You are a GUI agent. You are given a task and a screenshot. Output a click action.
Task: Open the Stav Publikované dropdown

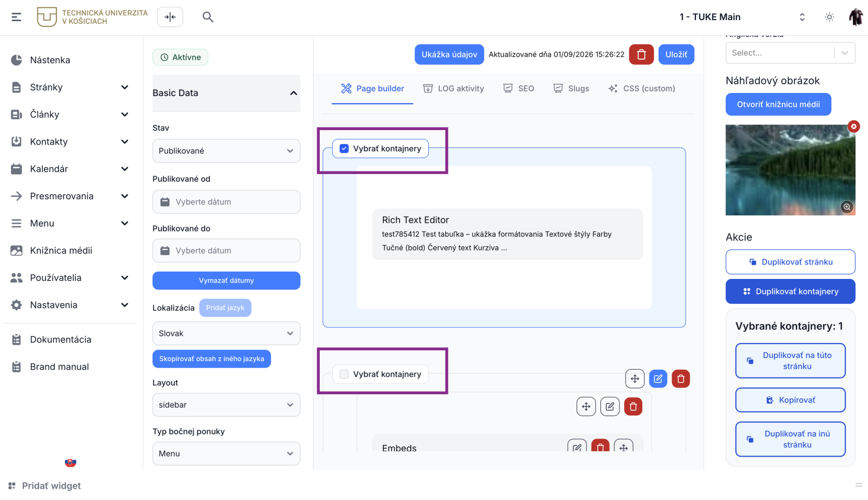point(226,151)
